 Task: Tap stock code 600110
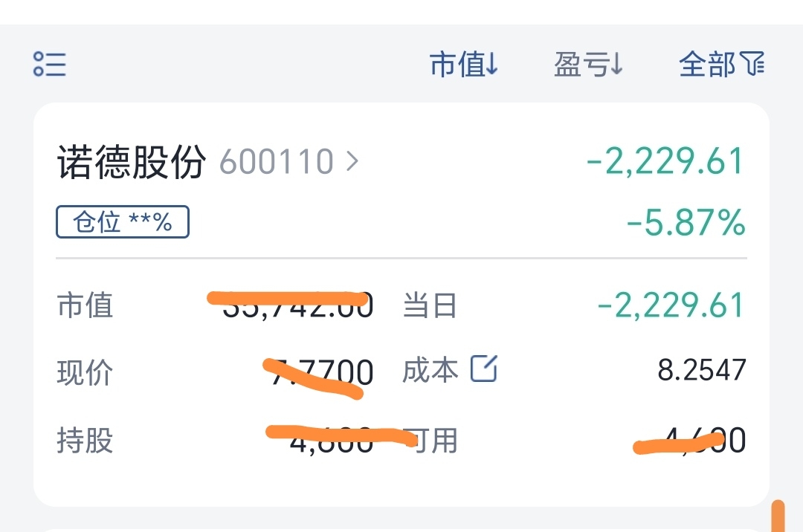click(277, 162)
